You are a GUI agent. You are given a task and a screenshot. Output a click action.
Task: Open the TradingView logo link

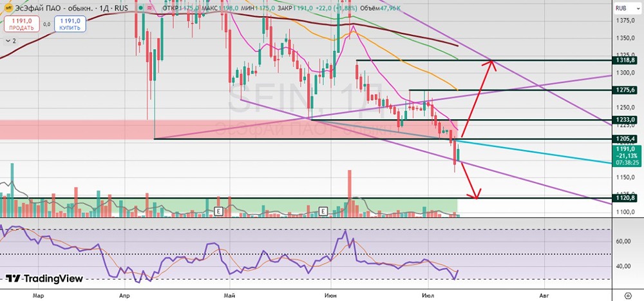44,278
